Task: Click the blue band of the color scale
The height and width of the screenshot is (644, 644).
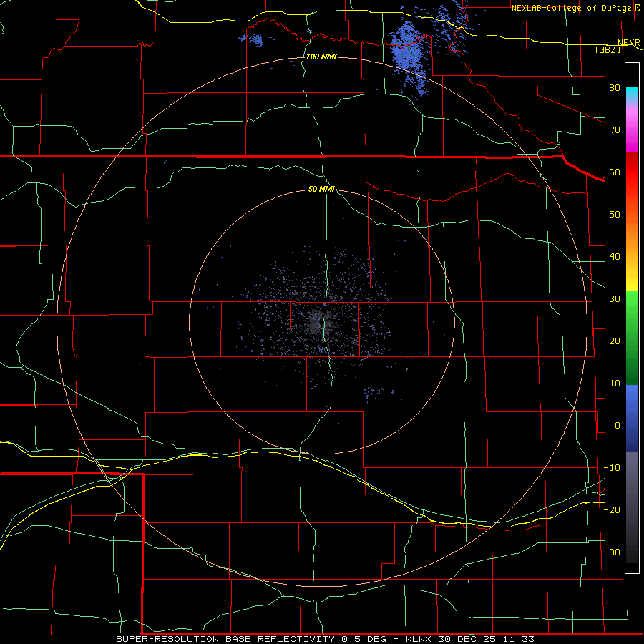Action: 632,419
